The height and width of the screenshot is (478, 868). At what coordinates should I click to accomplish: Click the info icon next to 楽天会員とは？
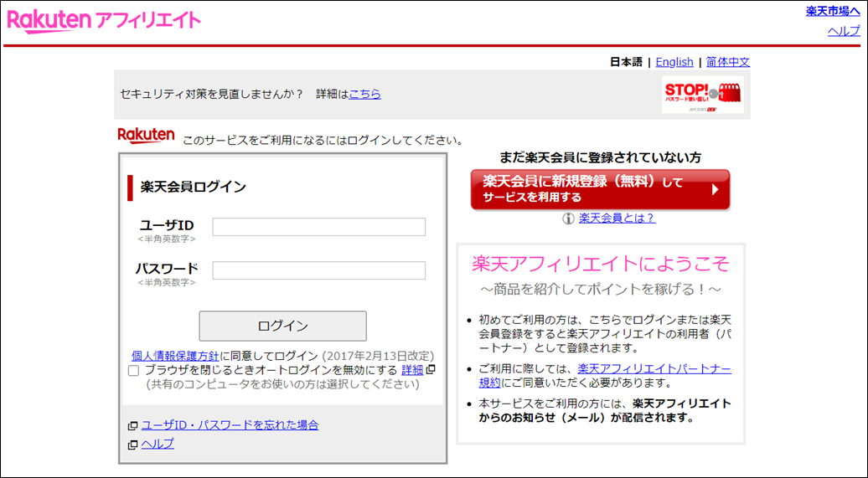tap(569, 218)
